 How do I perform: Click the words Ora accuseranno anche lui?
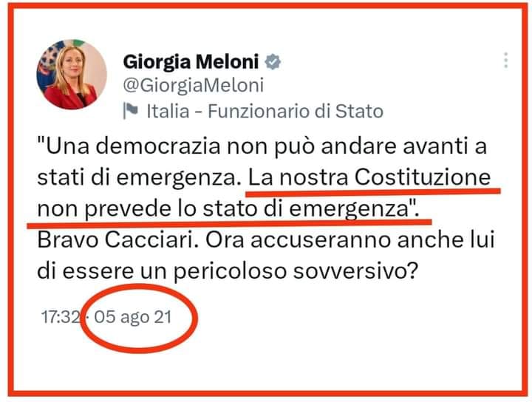(x=350, y=240)
